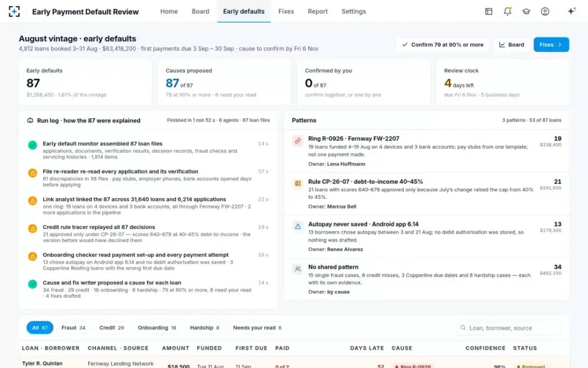This screenshot has height=368, width=588.
Task: Click the blue Fixes button
Action: click(551, 45)
